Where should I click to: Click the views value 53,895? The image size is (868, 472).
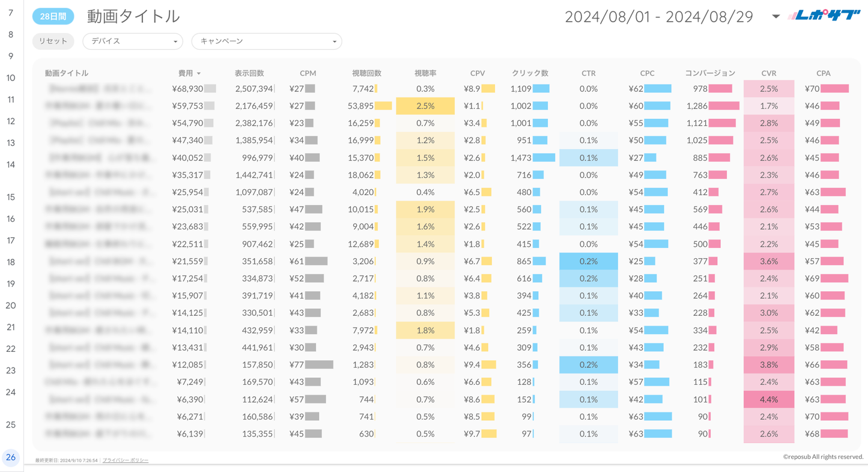click(360, 106)
